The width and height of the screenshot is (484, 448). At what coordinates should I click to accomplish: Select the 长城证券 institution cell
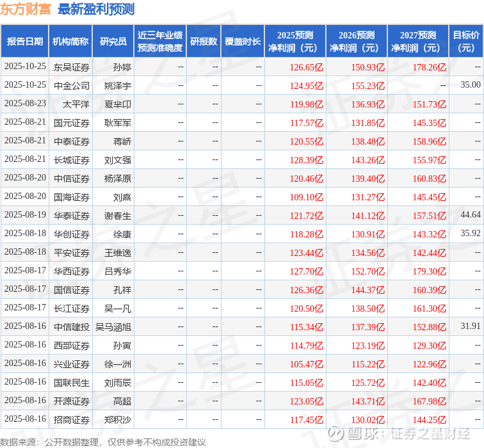(72, 160)
